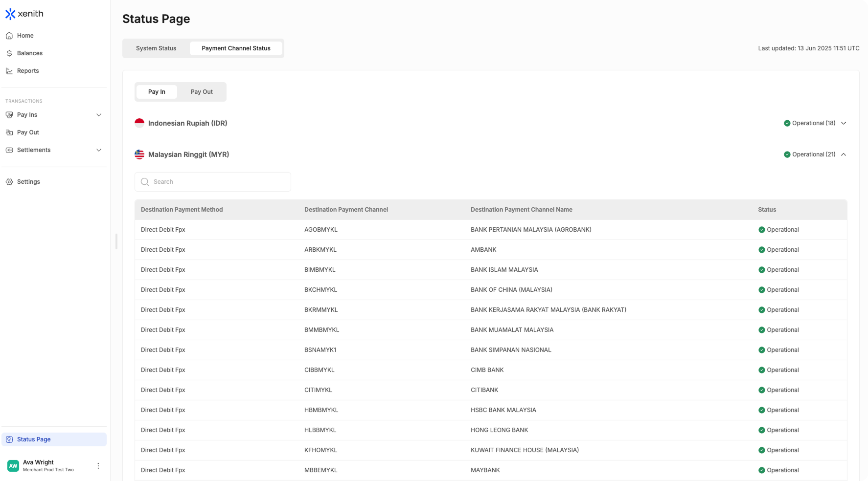
Task: Click the status check icon in AGOBMYKL row
Action: click(x=762, y=230)
